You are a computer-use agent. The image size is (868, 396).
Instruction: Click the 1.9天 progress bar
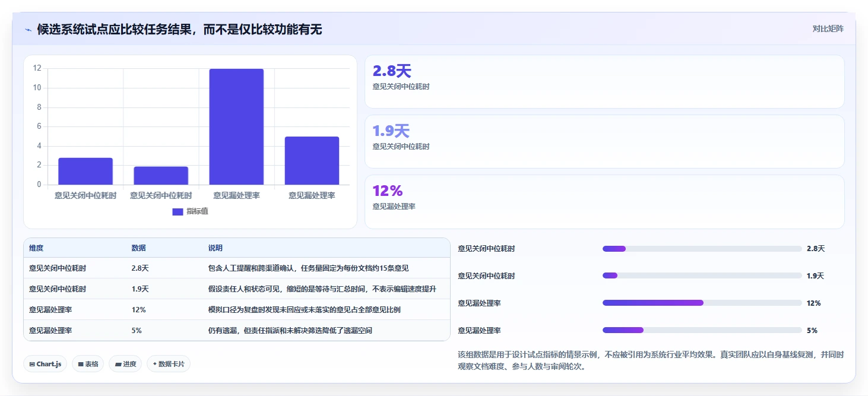pos(702,275)
